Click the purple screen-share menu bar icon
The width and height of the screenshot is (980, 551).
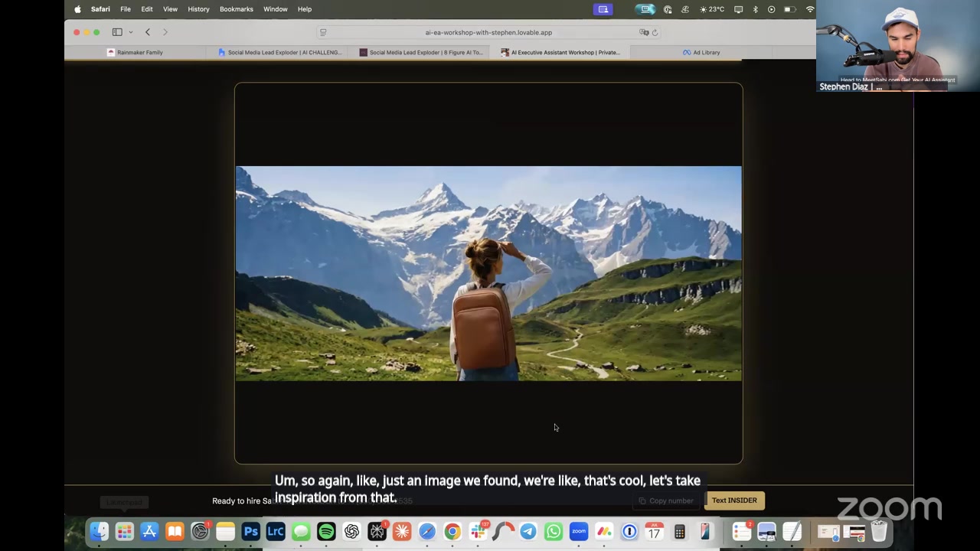click(x=603, y=9)
